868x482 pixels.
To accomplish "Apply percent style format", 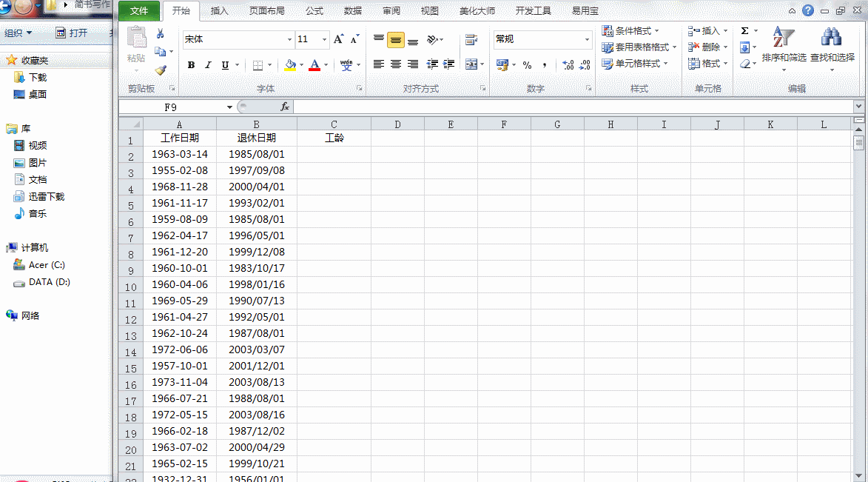I will point(527,65).
